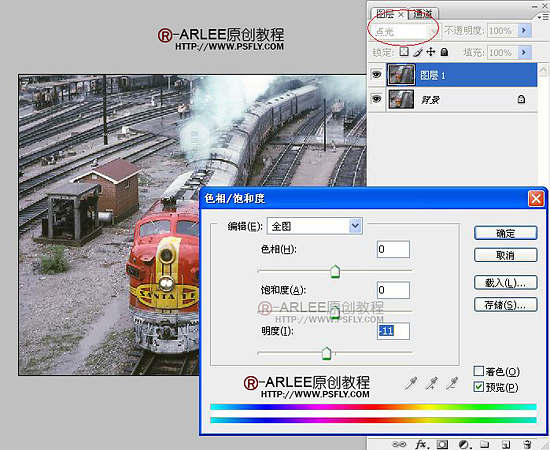Click the 明度 value field showing -11
The image size is (550, 450).
[393, 331]
